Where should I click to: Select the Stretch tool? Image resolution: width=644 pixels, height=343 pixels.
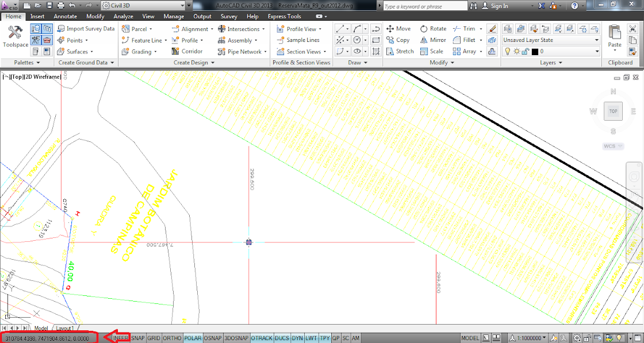[400, 51]
